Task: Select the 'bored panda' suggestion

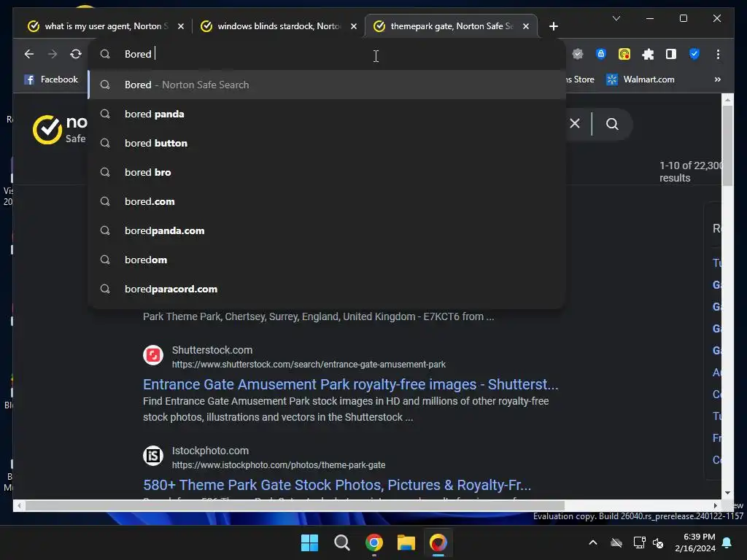Action: (327, 114)
